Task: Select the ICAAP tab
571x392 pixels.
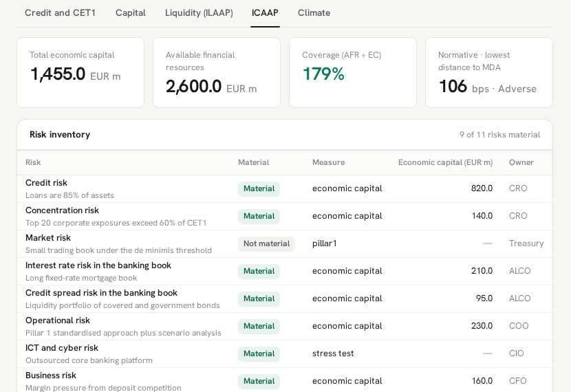Action: tap(265, 13)
